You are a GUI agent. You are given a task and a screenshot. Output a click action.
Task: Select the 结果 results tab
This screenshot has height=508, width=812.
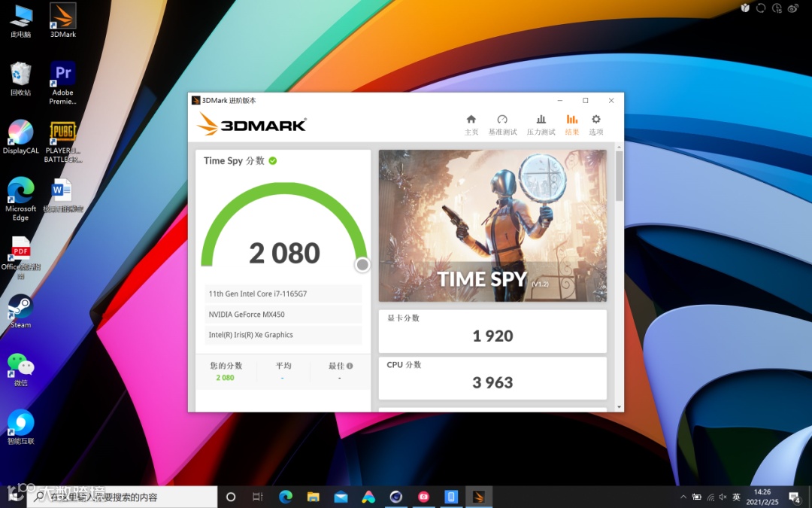pyautogui.click(x=571, y=125)
